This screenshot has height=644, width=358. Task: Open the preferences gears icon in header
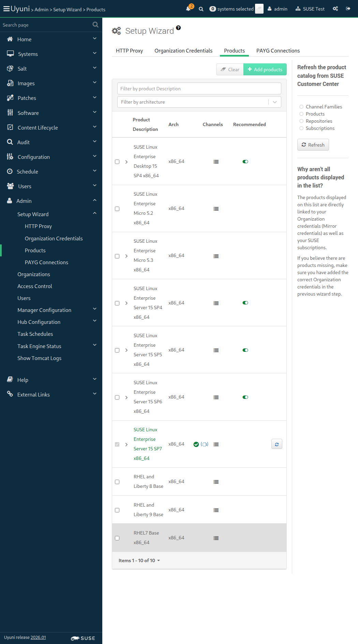point(335,9)
